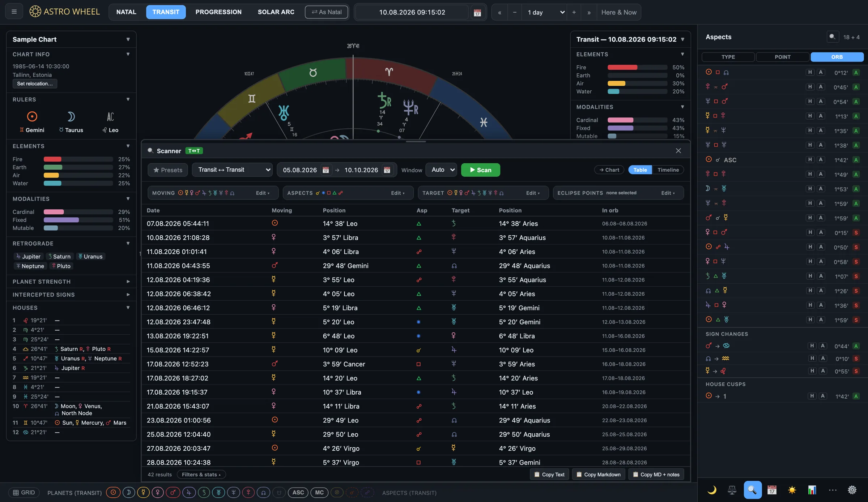Switch scanner results to Timeline view
This screenshot has height=502, width=868.
668,170
